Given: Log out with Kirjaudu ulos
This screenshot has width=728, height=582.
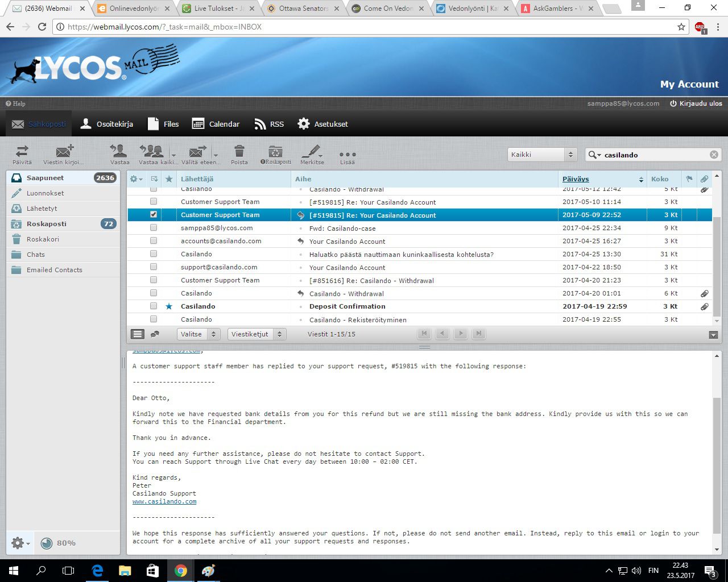Looking at the screenshot, I should click(696, 103).
